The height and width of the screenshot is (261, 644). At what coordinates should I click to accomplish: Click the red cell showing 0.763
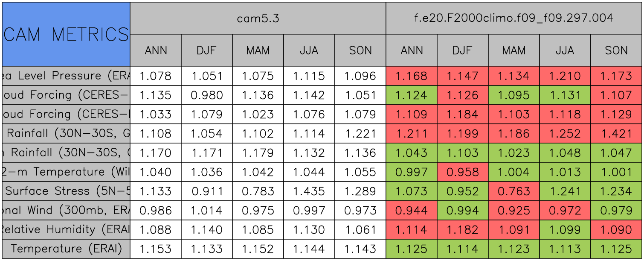pos(514,191)
